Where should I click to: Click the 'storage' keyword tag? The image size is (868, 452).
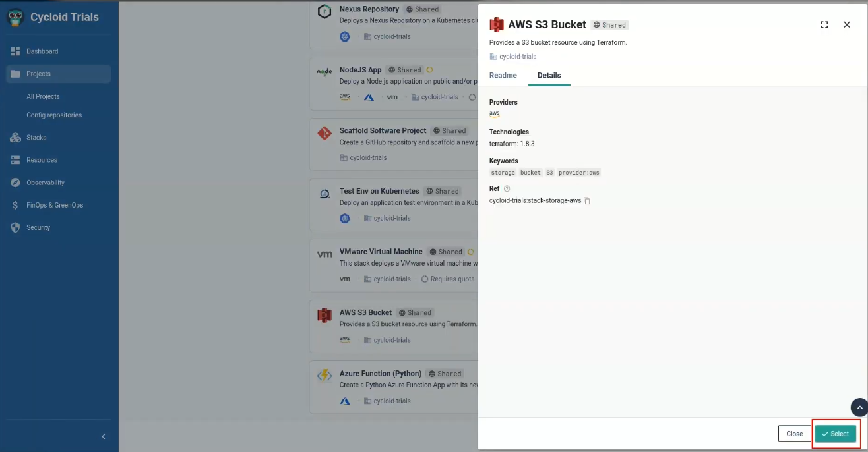(x=503, y=173)
